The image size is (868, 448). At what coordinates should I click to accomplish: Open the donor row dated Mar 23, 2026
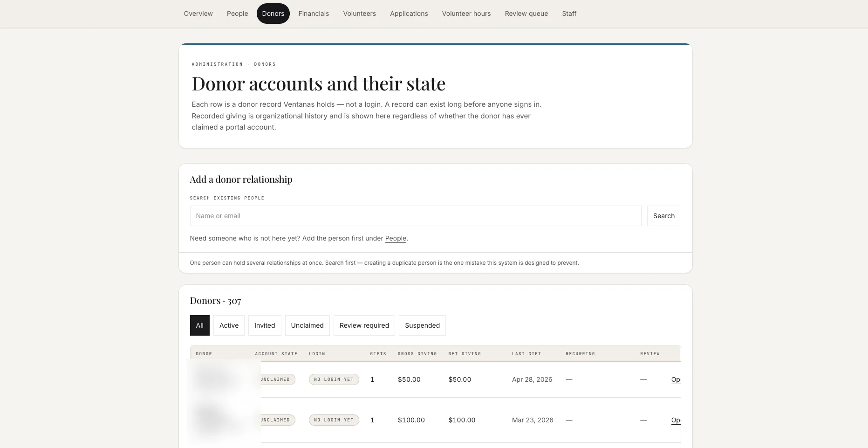(x=675, y=420)
